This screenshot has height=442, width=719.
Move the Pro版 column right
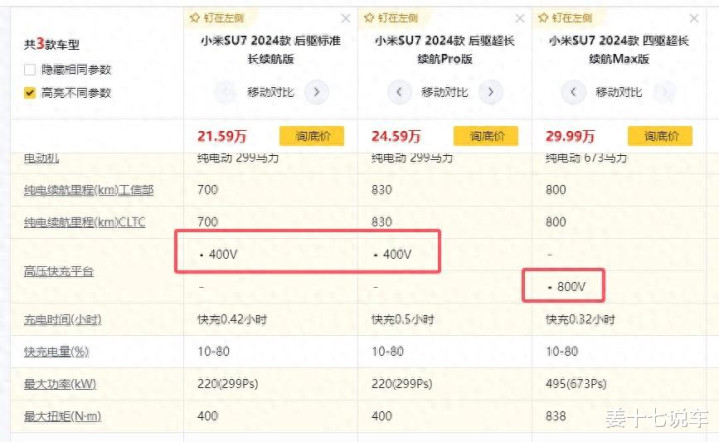490,92
